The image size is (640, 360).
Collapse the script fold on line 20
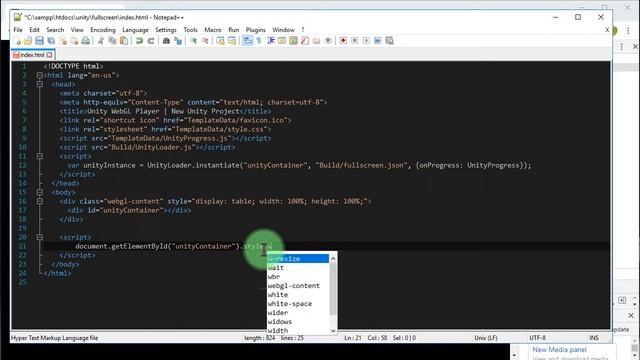coord(40,237)
